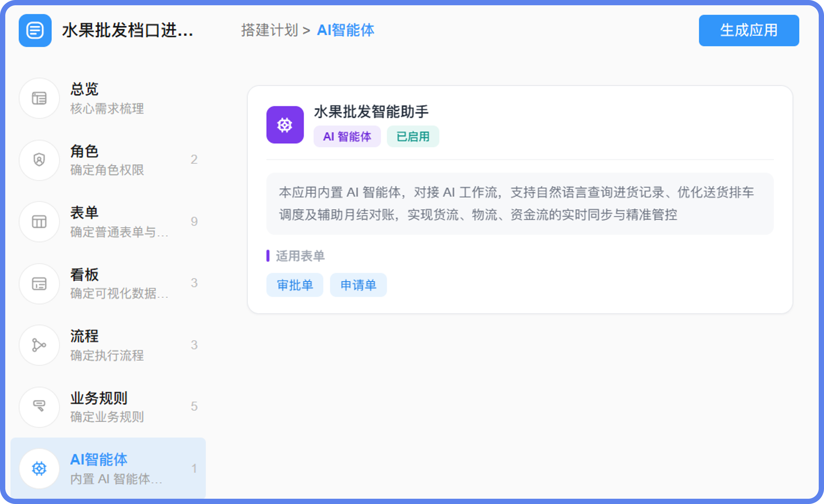Click the 确定角色权限 subtitle

[x=107, y=170]
